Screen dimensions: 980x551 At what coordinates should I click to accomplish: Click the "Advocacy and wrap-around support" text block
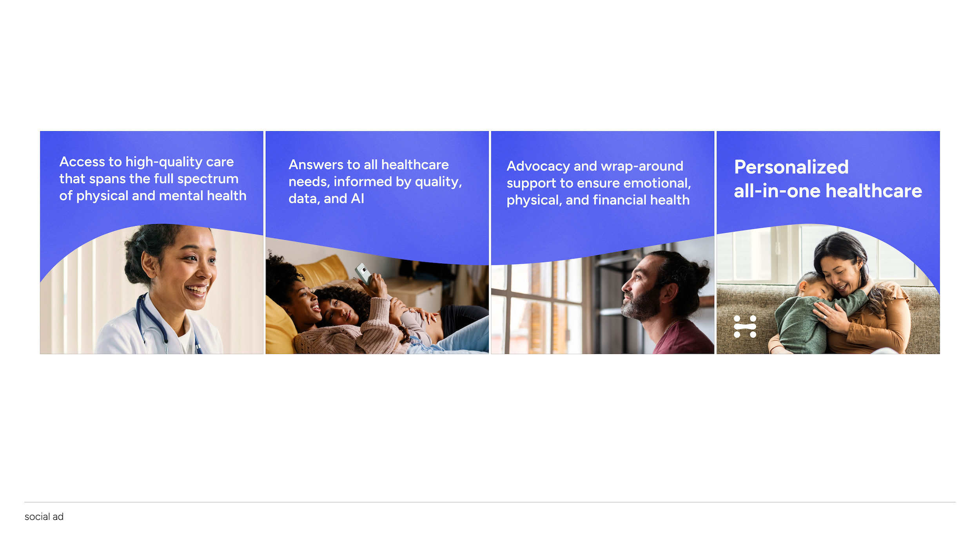click(598, 183)
